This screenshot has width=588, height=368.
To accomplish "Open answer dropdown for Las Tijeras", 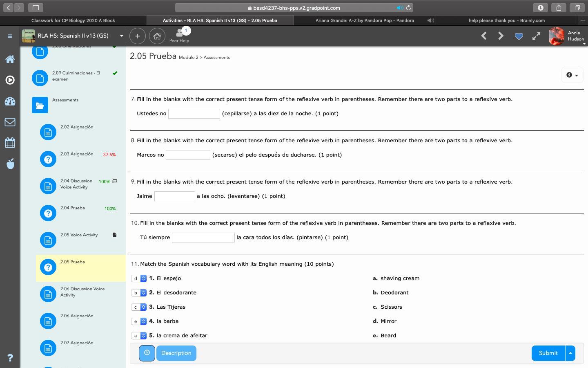I will pos(139,307).
